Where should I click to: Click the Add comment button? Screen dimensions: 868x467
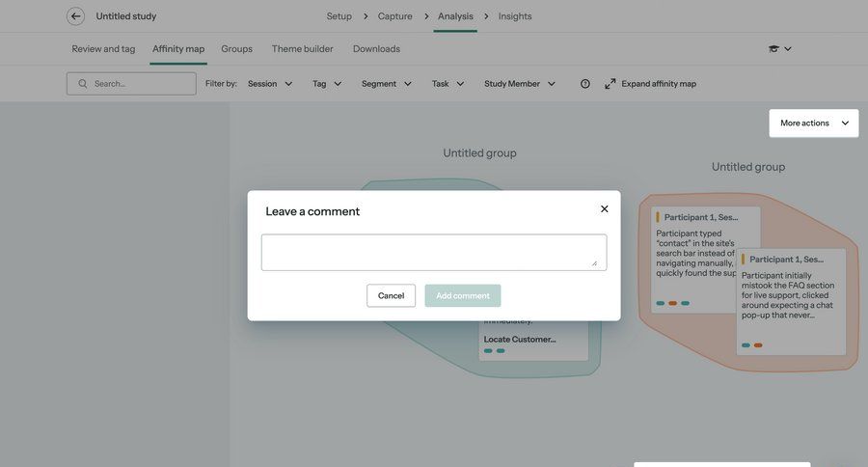coord(463,296)
